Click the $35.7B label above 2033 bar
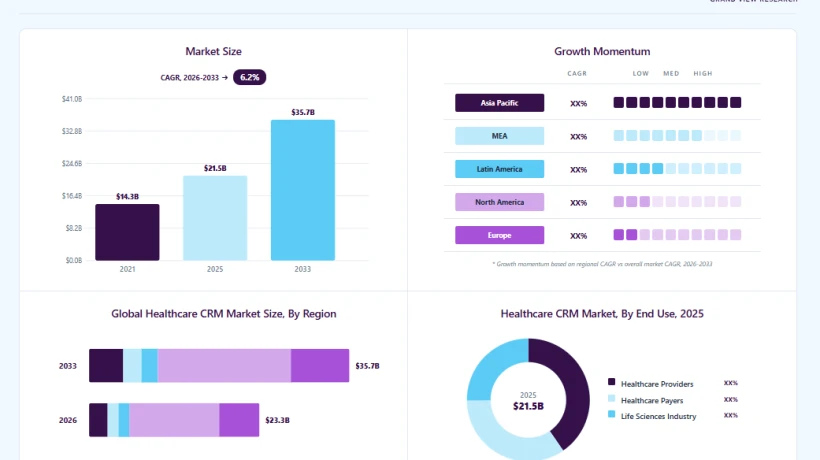The width and height of the screenshot is (820, 460). pos(303,112)
